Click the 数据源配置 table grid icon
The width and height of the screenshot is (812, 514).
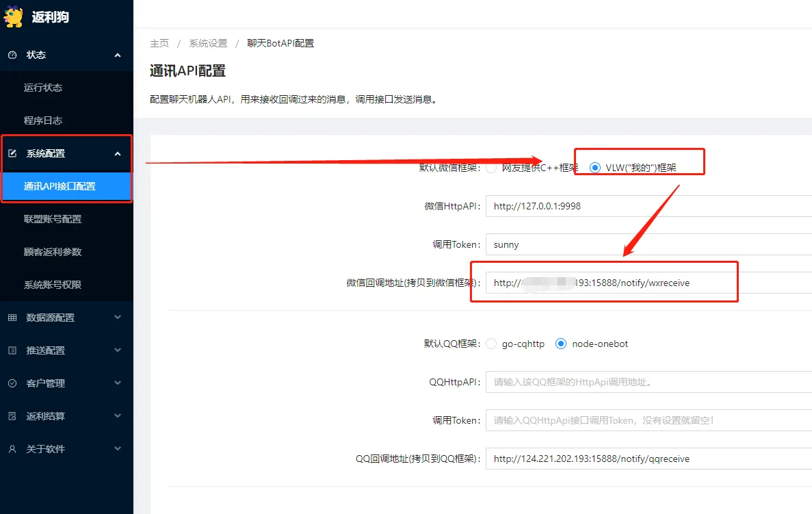click(x=12, y=318)
